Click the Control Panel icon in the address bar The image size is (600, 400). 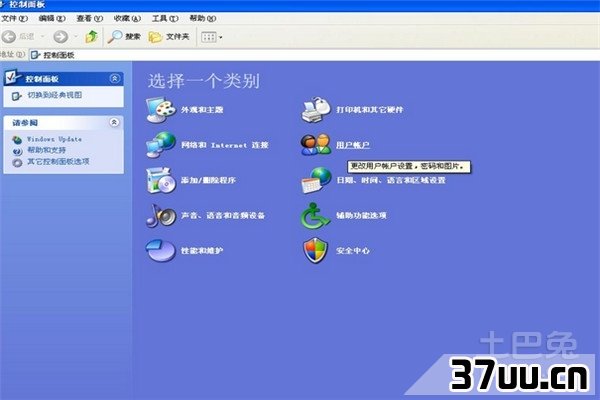click(x=36, y=55)
